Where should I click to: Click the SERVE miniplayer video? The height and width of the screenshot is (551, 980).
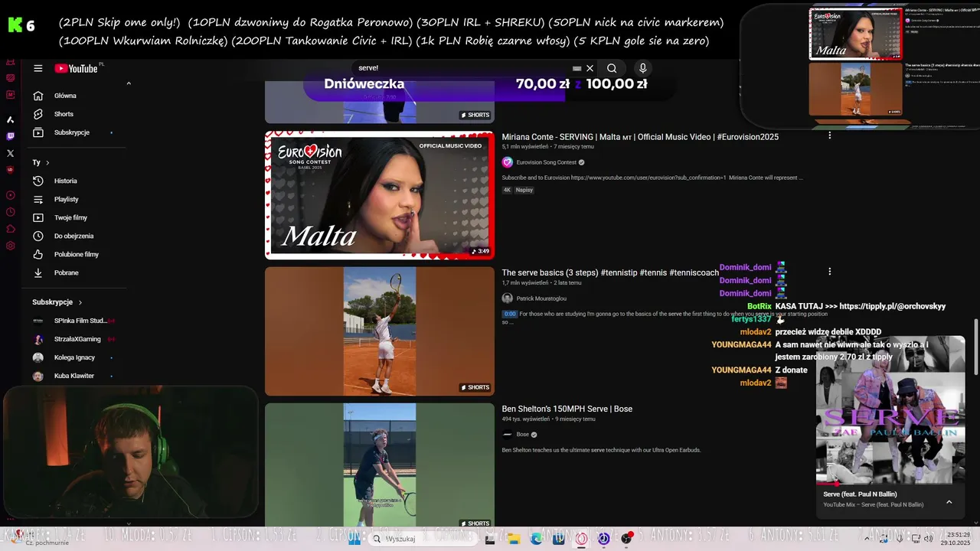(890, 410)
